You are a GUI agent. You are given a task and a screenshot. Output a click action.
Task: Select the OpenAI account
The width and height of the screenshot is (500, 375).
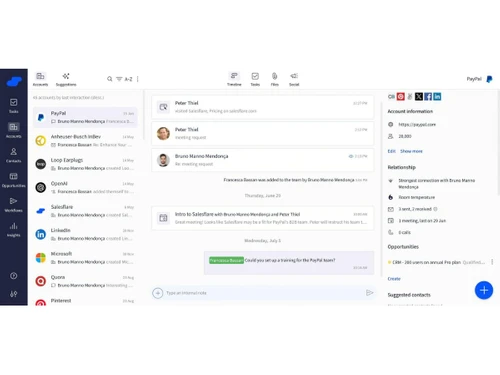[x=85, y=187]
